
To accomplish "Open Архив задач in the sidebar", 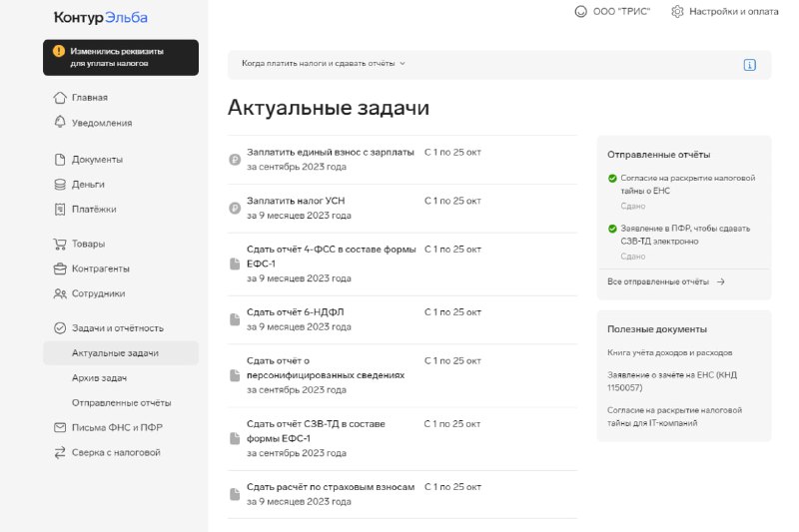I will pyautogui.click(x=99, y=378).
